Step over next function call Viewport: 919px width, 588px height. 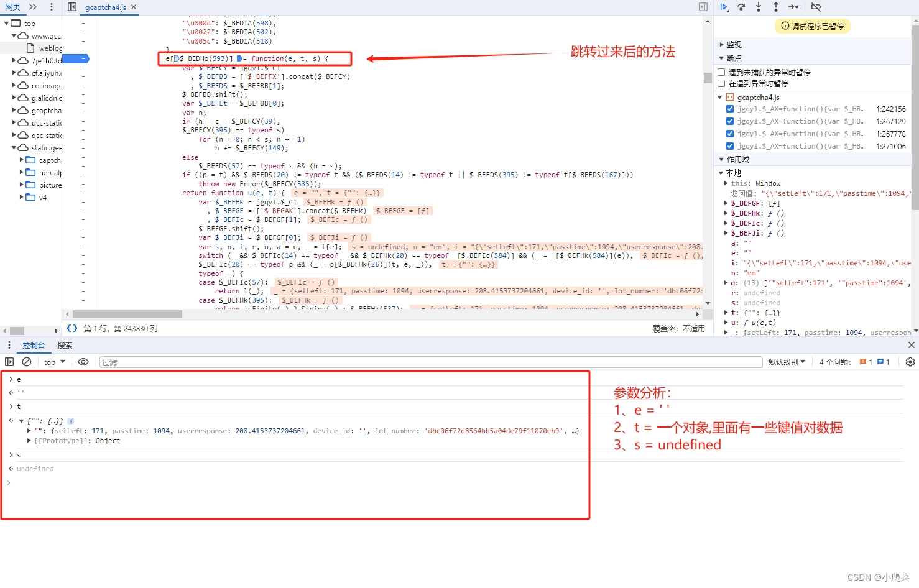pyautogui.click(x=741, y=7)
